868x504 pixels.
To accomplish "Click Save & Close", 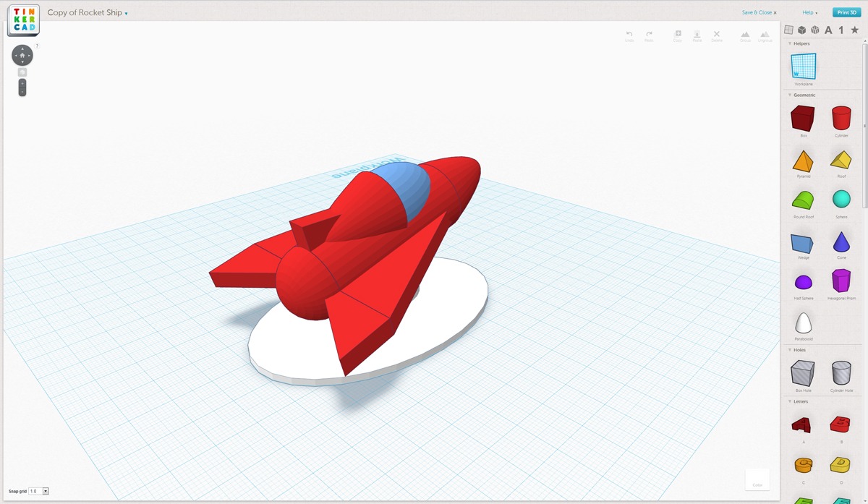I will click(759, 12).
